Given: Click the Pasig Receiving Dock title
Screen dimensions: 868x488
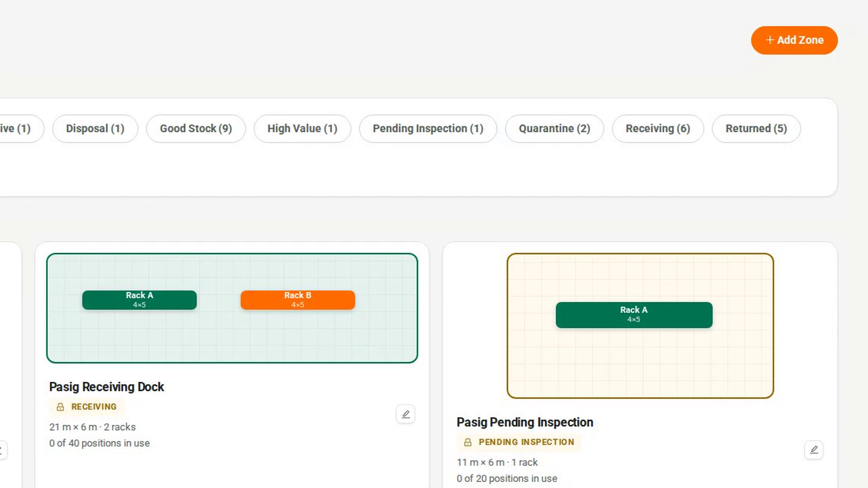Looking at the screenshot, I should coord(107,387).
